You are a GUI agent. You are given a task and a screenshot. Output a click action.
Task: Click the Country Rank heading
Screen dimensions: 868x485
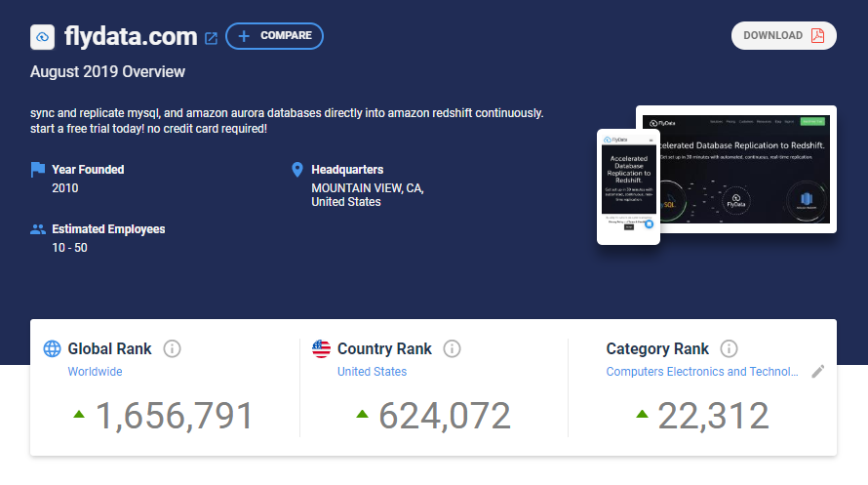(384, 348)
